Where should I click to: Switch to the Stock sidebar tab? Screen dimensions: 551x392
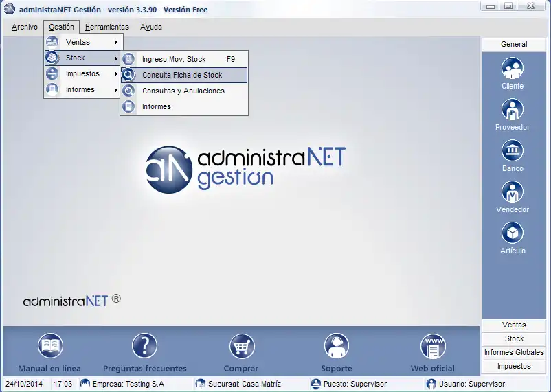(x=514, y=338)
